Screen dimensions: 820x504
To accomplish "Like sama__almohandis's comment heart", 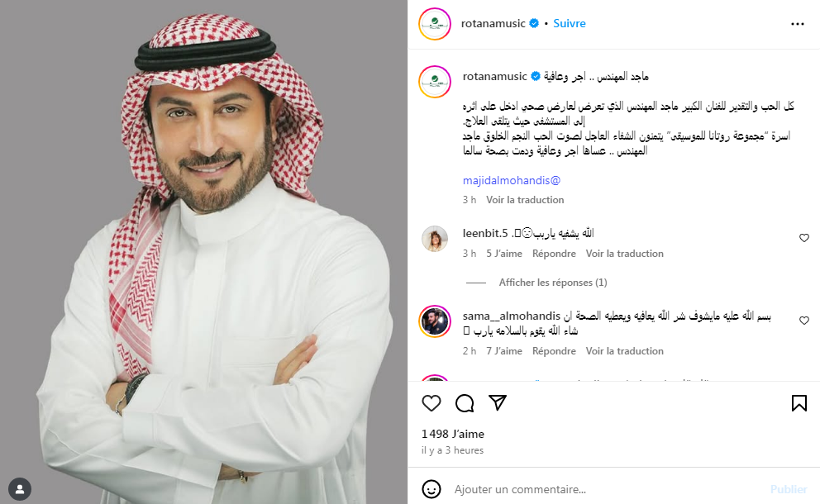I will (x=803, y=321).
